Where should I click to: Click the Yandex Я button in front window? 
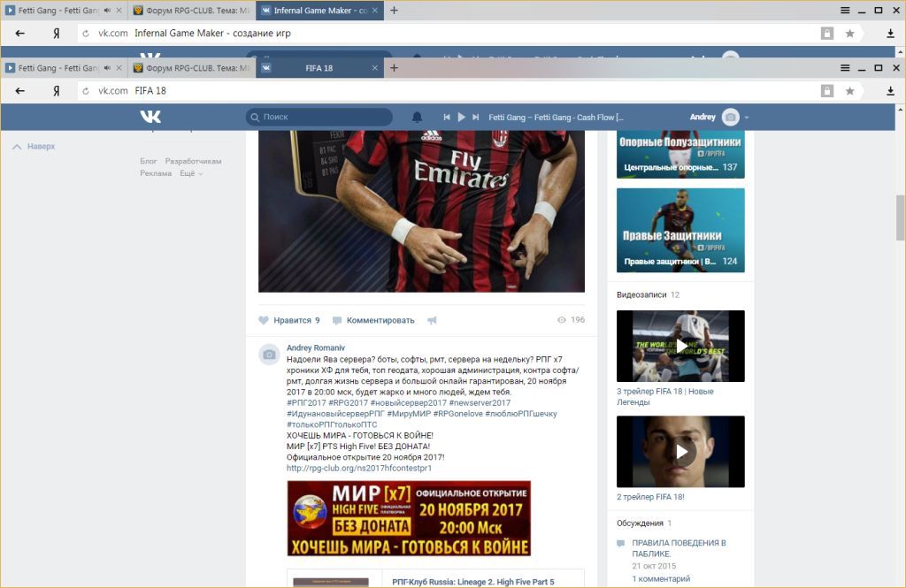point(56,91)
